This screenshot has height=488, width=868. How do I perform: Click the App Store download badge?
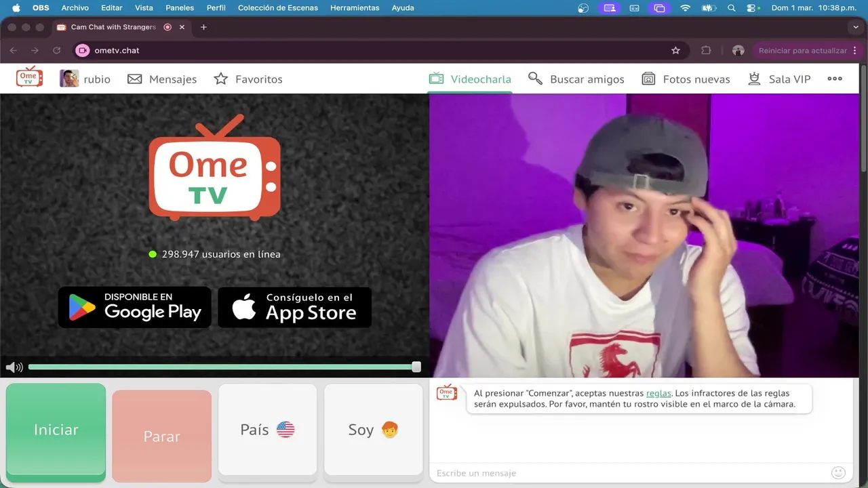pyautogui.click(x=295, y=307)
